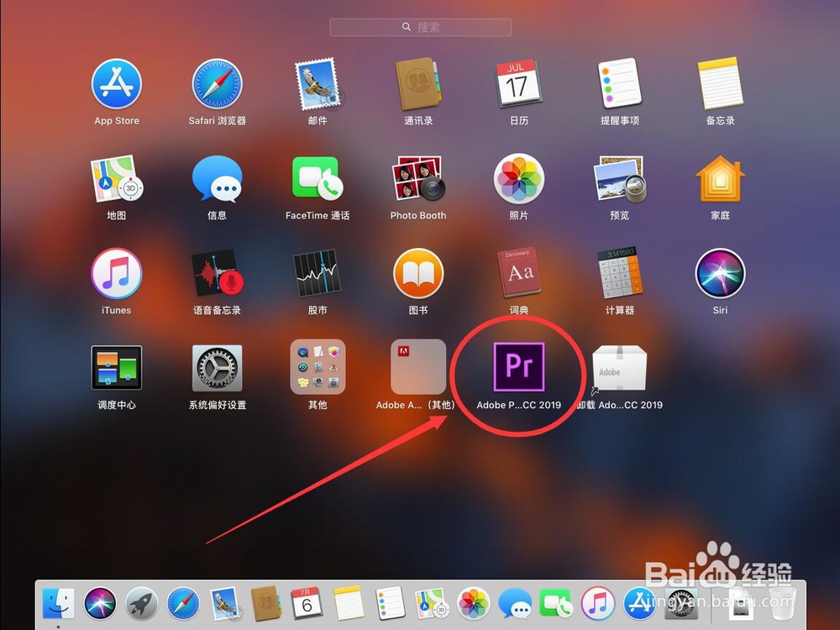Image resolution: width=840 pixels, height=630 pixels.
Task: Open 调度中心 Mission Control
Action: (116, 368)
